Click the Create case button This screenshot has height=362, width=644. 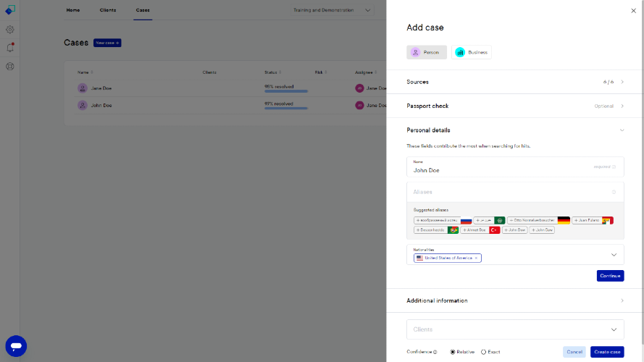point(607,352)
